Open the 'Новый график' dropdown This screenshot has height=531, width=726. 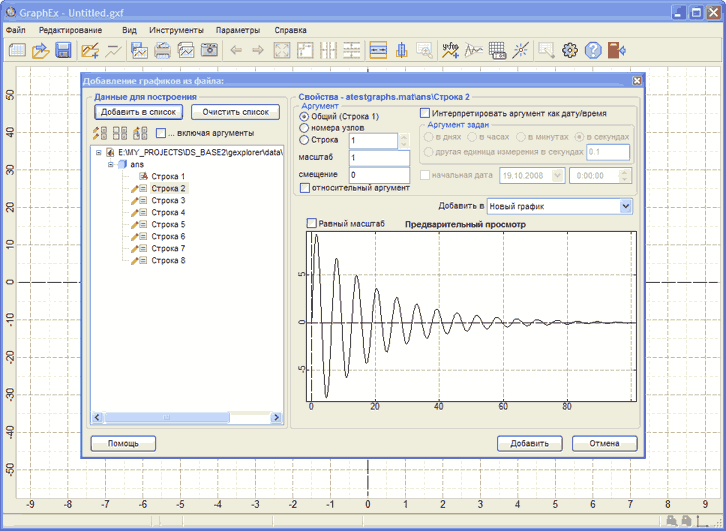pyautogui.click(x=626, y=206)
